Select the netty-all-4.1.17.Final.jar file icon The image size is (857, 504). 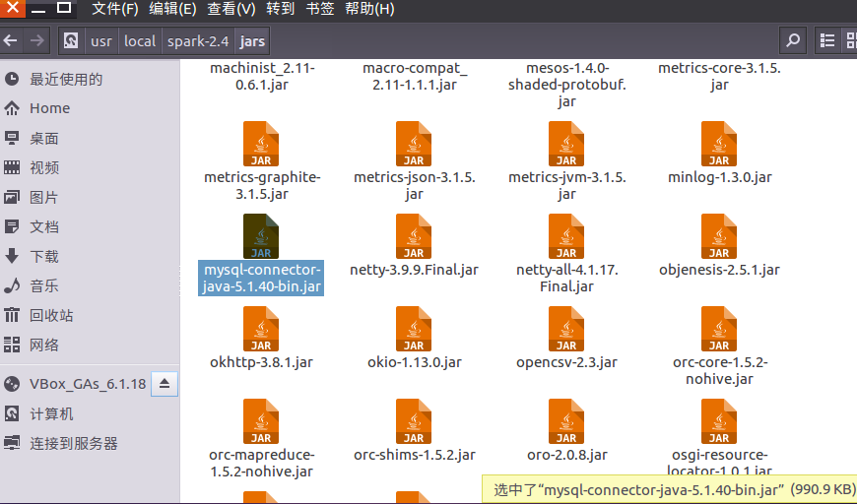[x=566, y=236]
